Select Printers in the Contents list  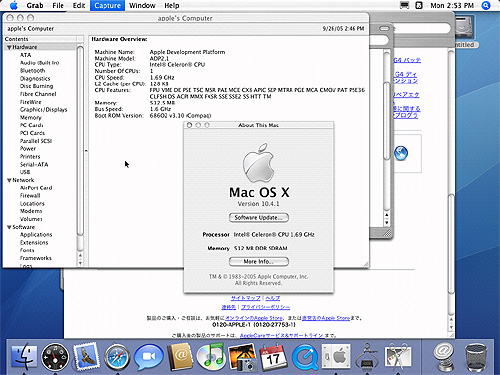click(x=30, y=156)
